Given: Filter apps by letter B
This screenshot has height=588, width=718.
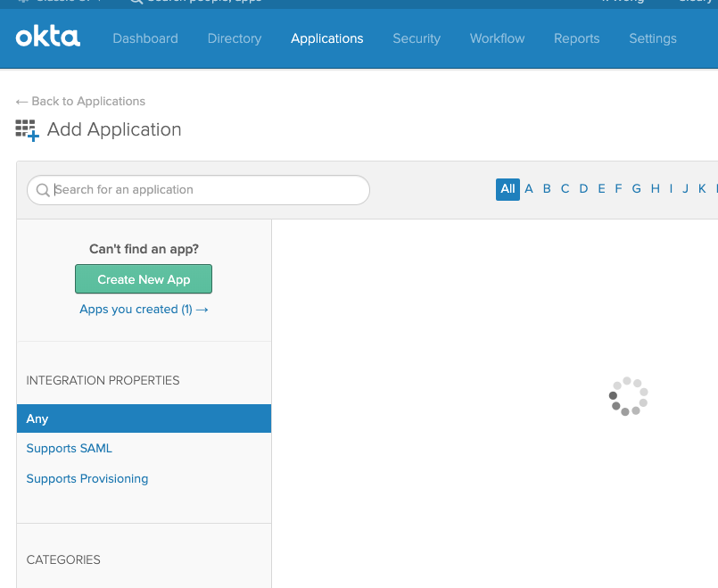Looking at the screenshot, I should coord(547,188).
